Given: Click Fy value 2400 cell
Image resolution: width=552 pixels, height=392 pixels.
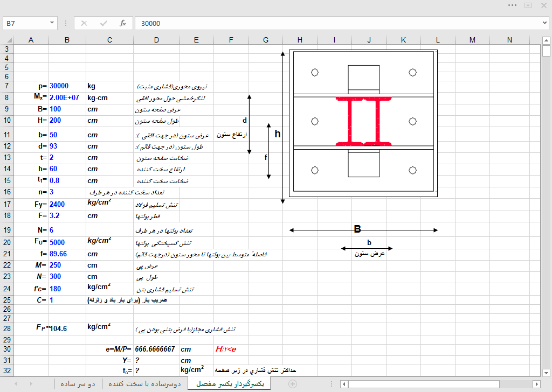Looking at the screenshot, I should coord(67,204).
